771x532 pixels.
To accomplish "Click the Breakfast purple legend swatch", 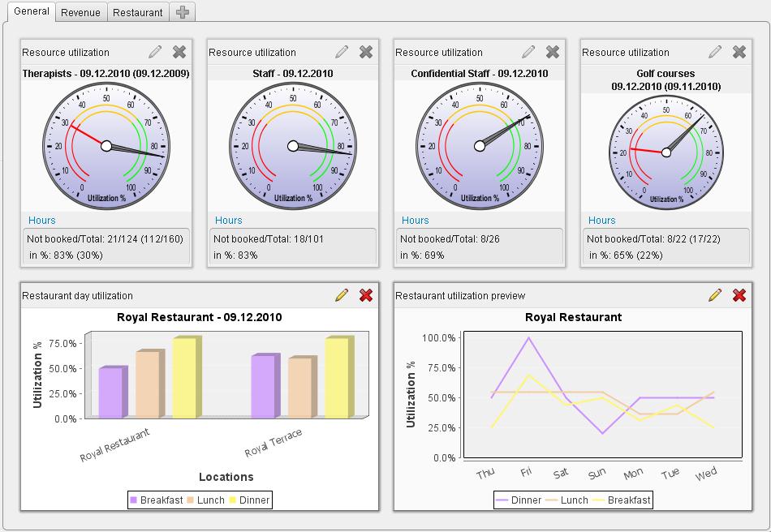I will click(x=134, y=500).
